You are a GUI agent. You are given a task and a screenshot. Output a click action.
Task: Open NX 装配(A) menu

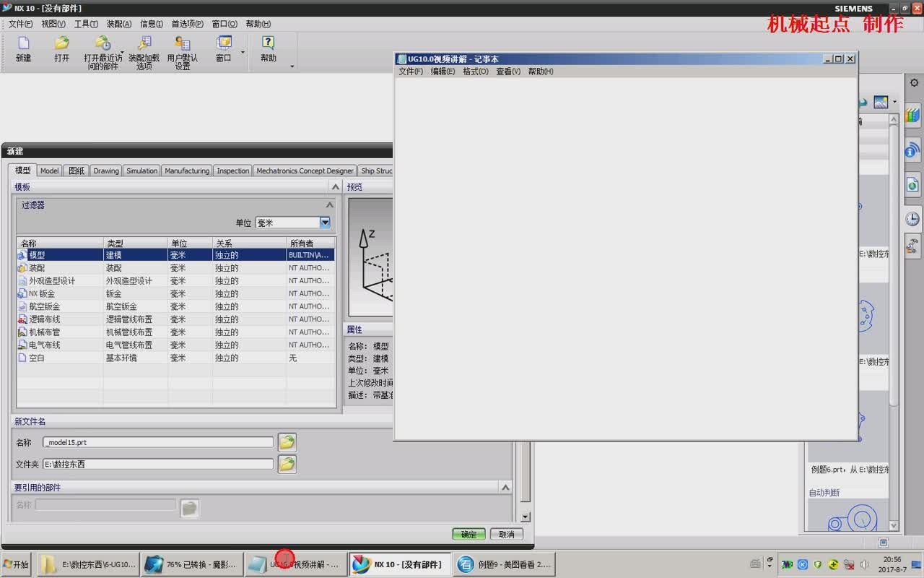(x=119, y=24)
